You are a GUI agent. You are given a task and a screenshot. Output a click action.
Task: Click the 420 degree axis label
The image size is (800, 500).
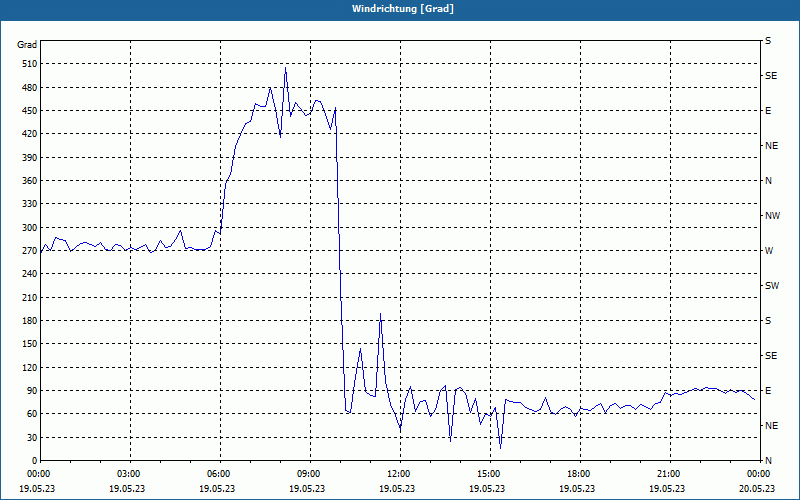tap(31, 134)
